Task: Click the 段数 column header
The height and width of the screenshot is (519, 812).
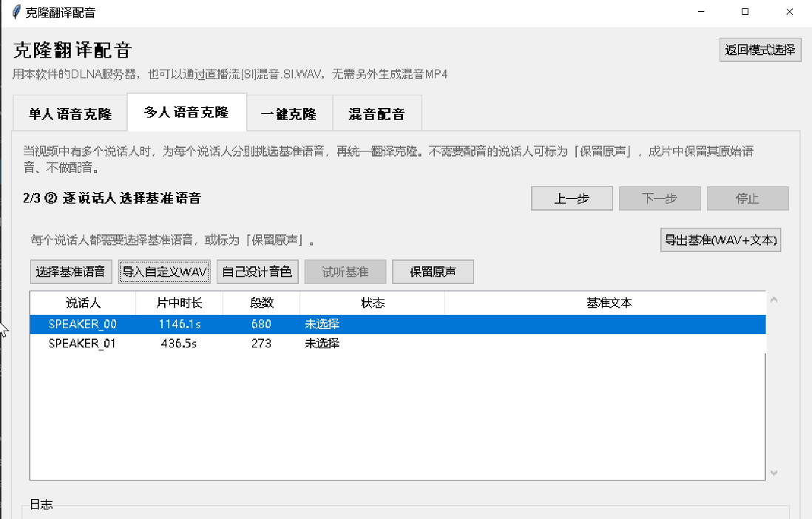Action: tap(262, 303)
